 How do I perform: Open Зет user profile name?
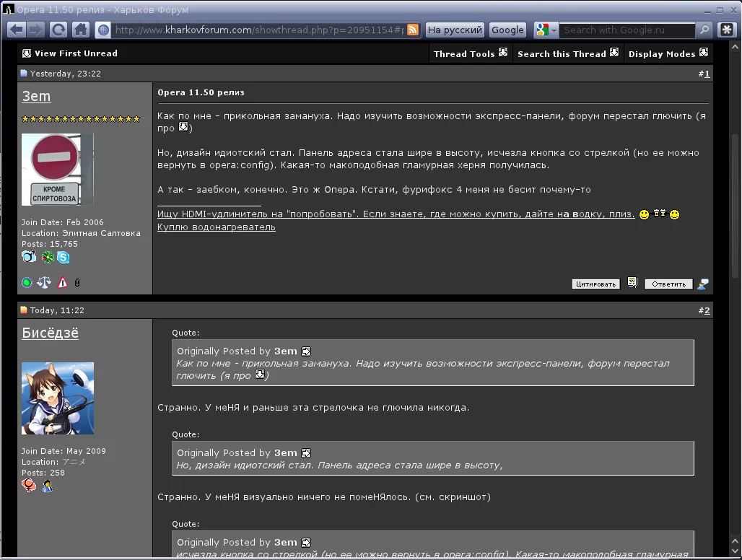pyautogui.click(x=36, y=96)
